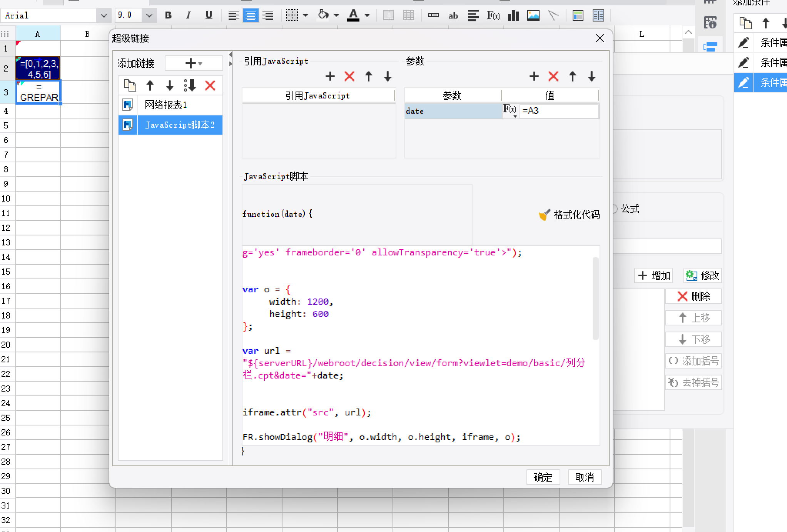Image resolution: width=787 pixels, height=532 pixels.
Task: Move referenced JavaScript down
Action: pyautogui.click(x=388, y=76)
